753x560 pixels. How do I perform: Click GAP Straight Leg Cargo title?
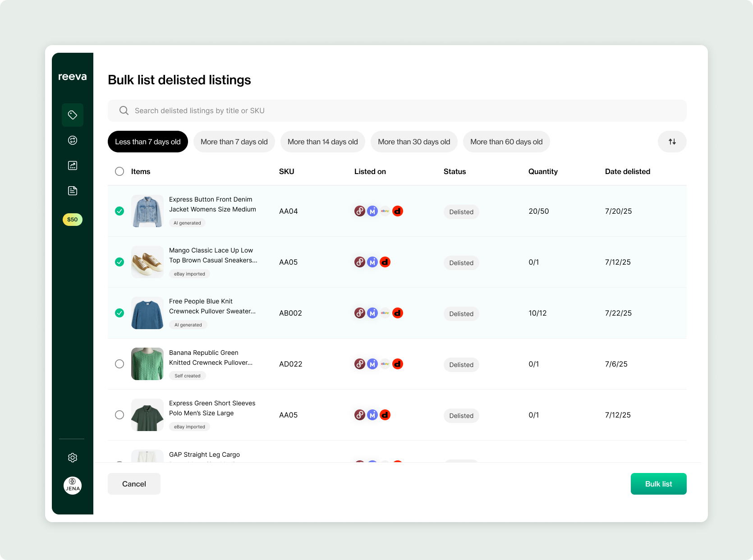204,454
